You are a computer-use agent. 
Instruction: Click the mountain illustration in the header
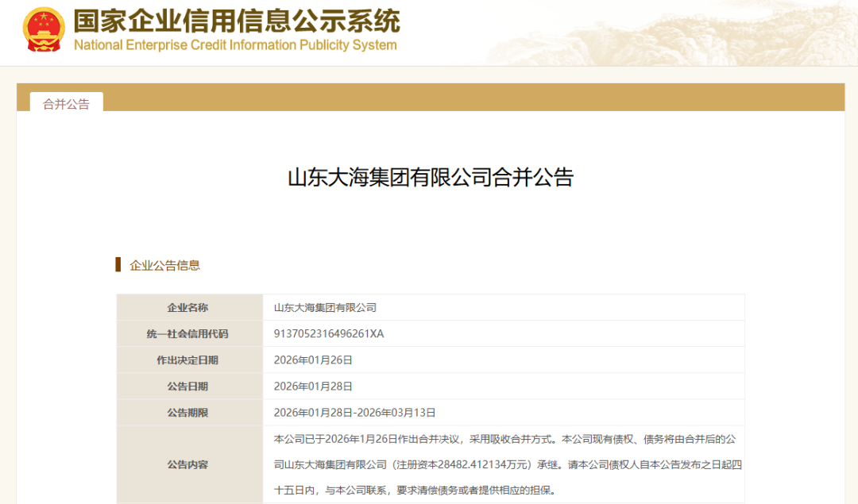point(715,32)
